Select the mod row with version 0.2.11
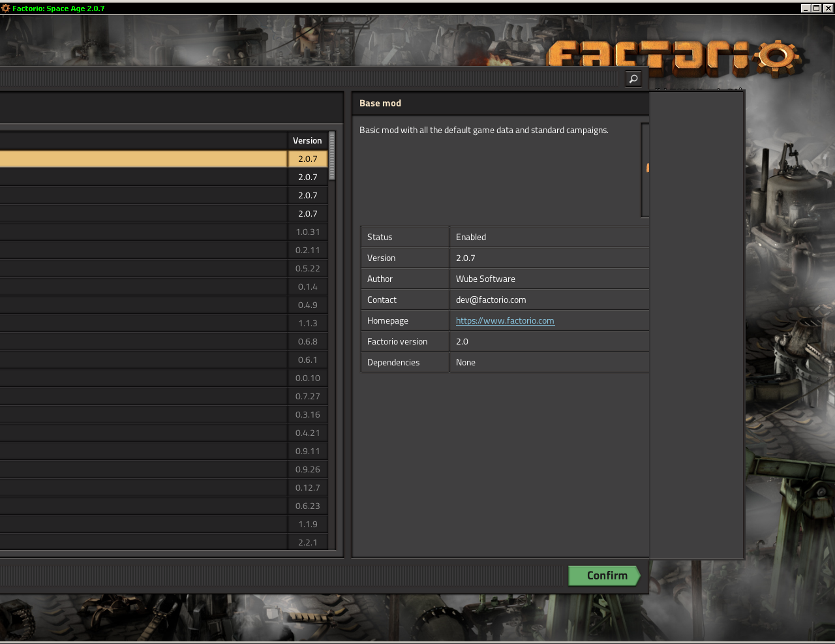Screen dimensions: 835x644 (x=164, y=250)
